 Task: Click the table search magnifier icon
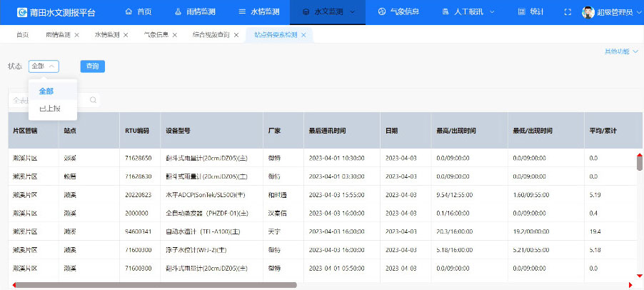93,100
